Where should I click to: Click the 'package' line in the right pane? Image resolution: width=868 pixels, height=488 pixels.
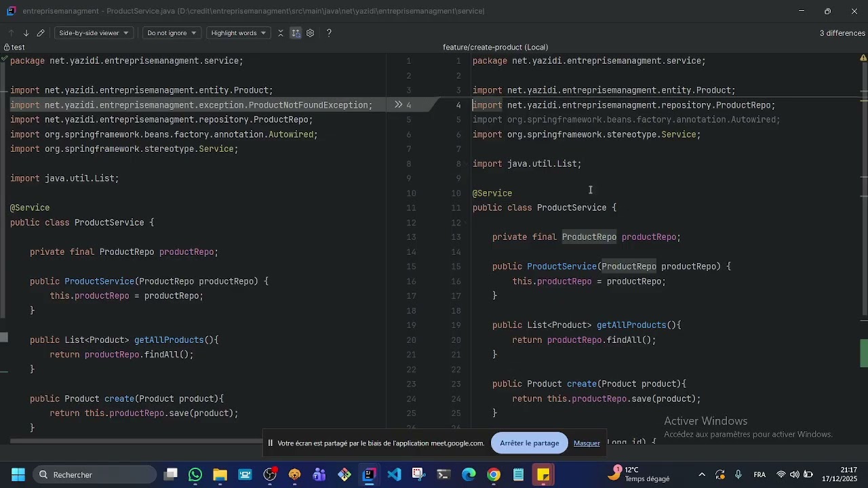tap(589, 61)
